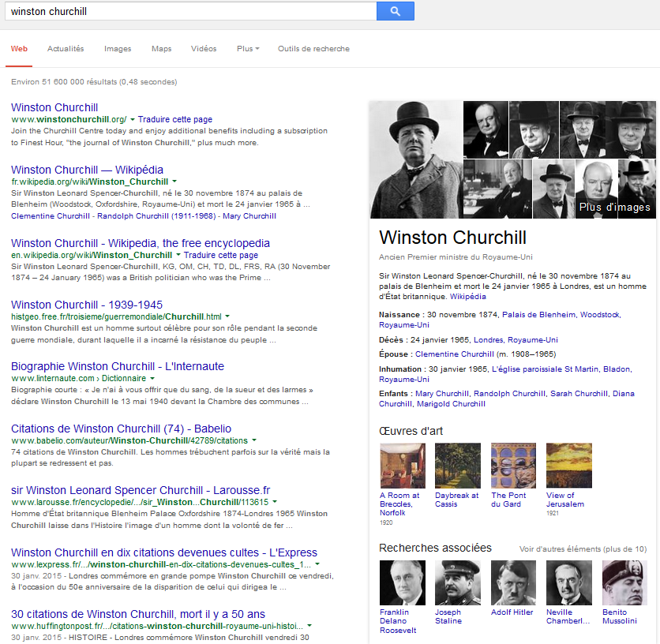
Task: Open Outils de recherche
Action: (313, 49)
